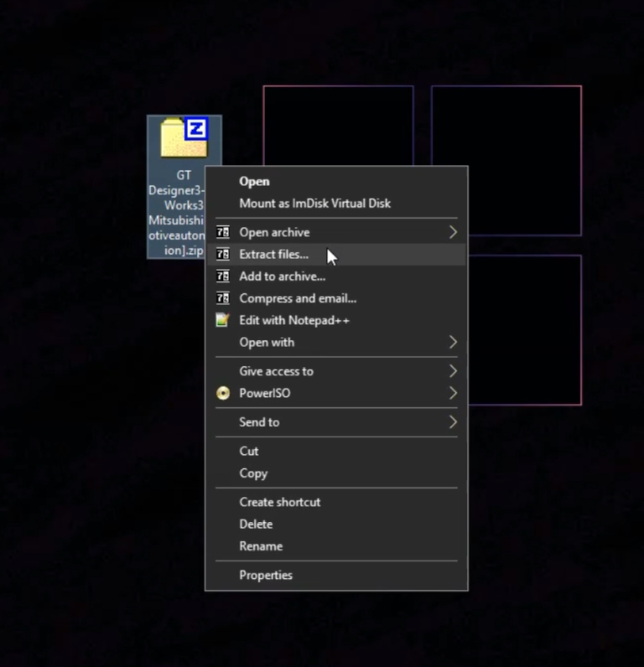Image resolution: width=644 pixels, height=667 pixels.
Task: Choose Open at the top of the menu
Action: click(x=254, y=181)
